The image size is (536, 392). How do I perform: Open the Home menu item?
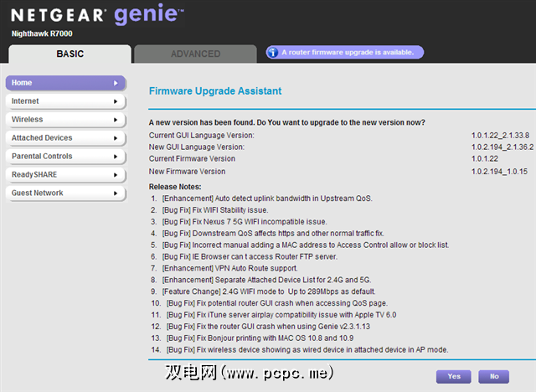point(65,83)
